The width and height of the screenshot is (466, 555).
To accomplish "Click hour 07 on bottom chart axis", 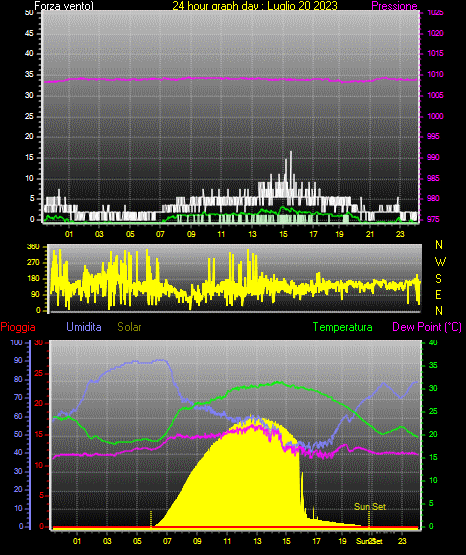I will tap(167, 541).
